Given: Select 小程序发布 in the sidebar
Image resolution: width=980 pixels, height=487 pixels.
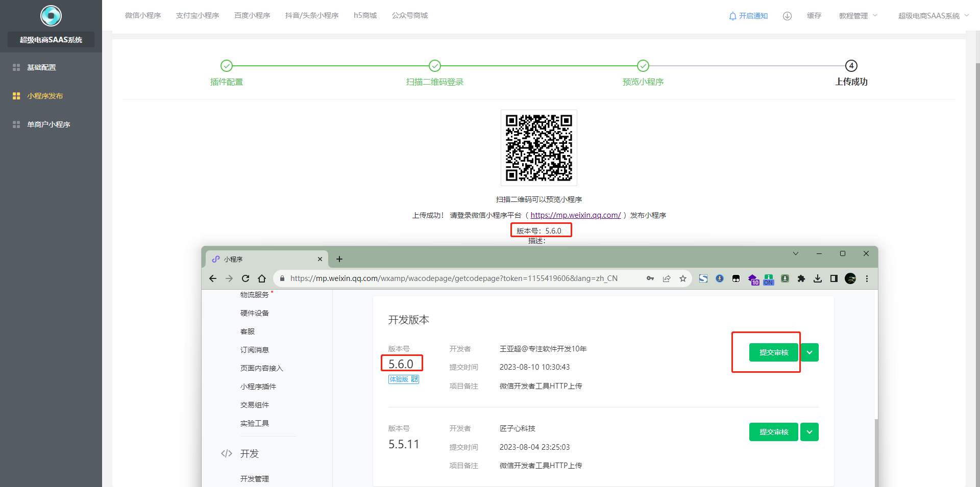Looking at the screenshot, I should pyautogui.click(x=45, y=96).
